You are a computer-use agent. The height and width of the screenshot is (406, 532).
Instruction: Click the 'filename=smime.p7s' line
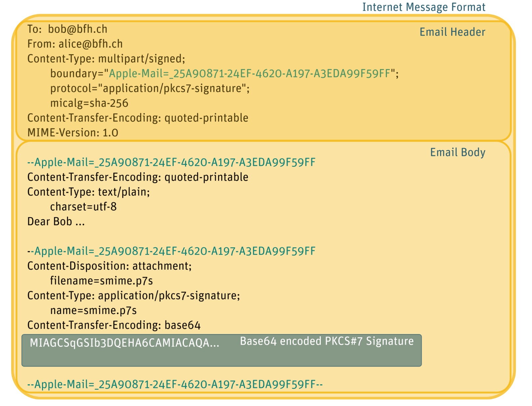pos(101,281)
